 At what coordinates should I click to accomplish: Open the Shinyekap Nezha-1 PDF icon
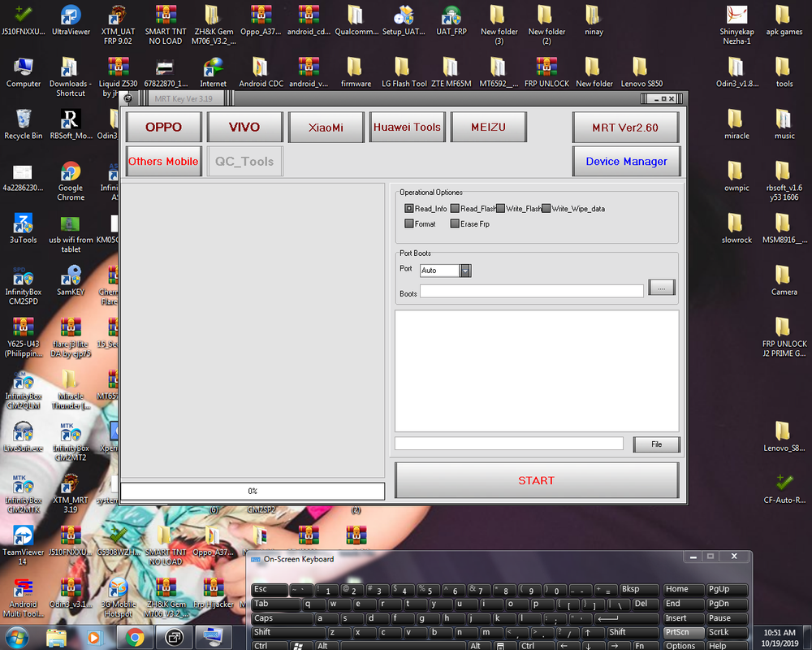pos(736,25)
